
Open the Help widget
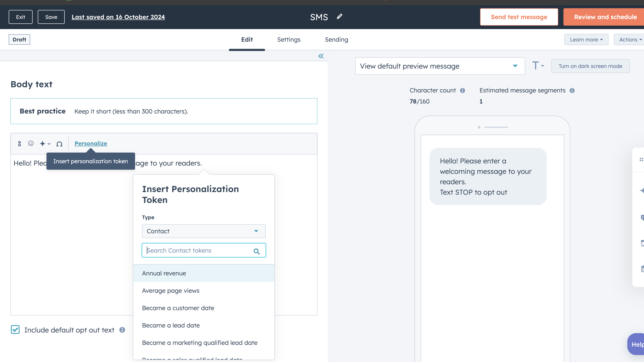(636, 344)
